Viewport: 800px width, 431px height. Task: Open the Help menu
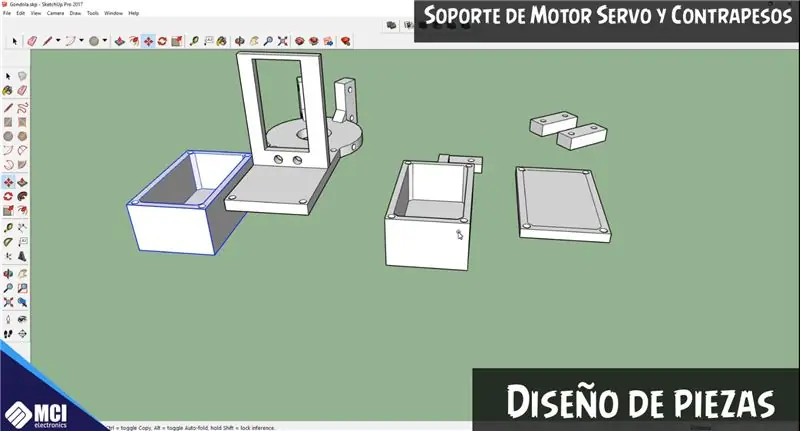point(134,13)
